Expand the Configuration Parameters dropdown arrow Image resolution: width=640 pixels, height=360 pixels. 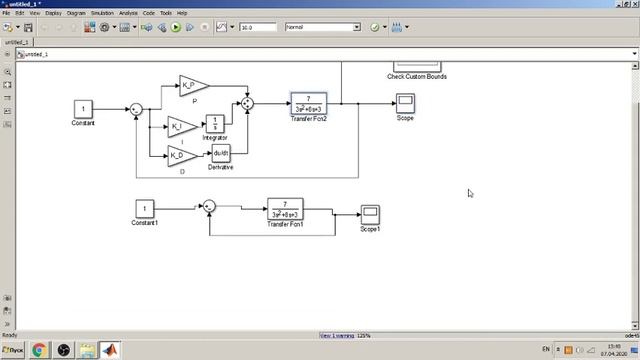click(x=114, y=27)
